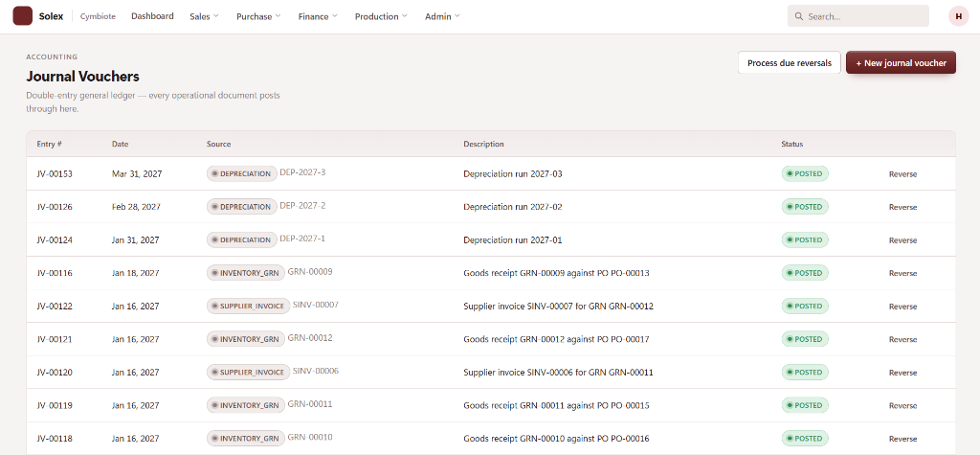Select entry number JV-00116
Viewport: 980px width, 455px height.
tap(55, 273)
